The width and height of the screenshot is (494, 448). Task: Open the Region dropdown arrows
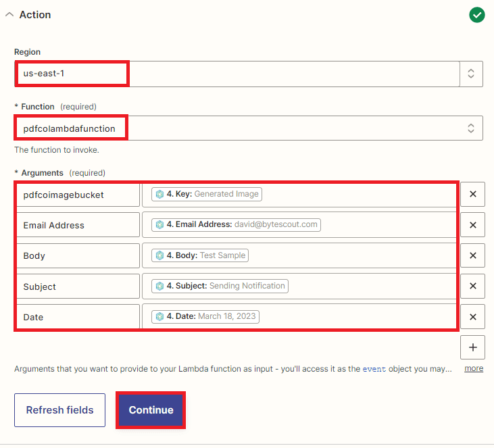[471, 74]
